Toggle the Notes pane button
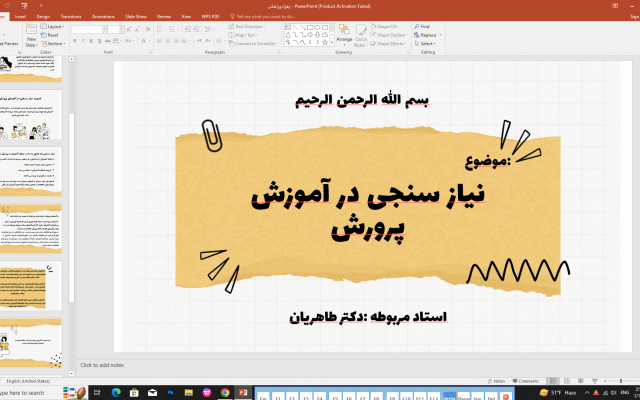The width and height of the screenshot is (640, 400). point(497,381)
